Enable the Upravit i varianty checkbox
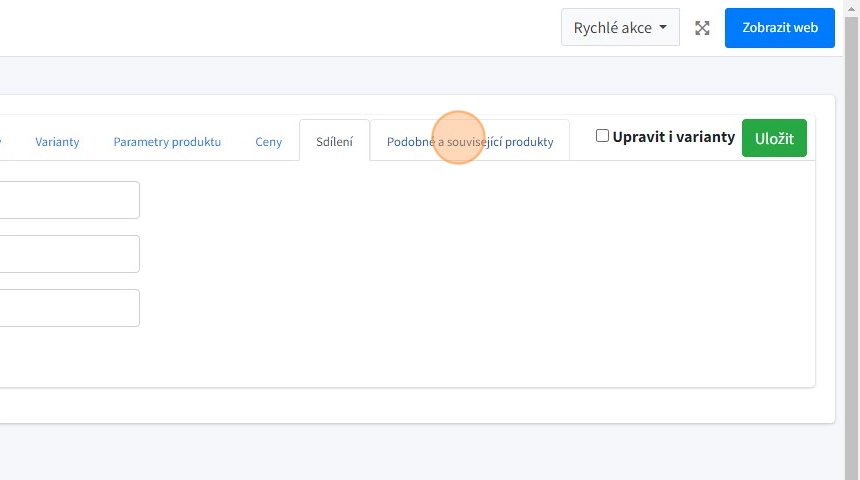 point(602,136)
